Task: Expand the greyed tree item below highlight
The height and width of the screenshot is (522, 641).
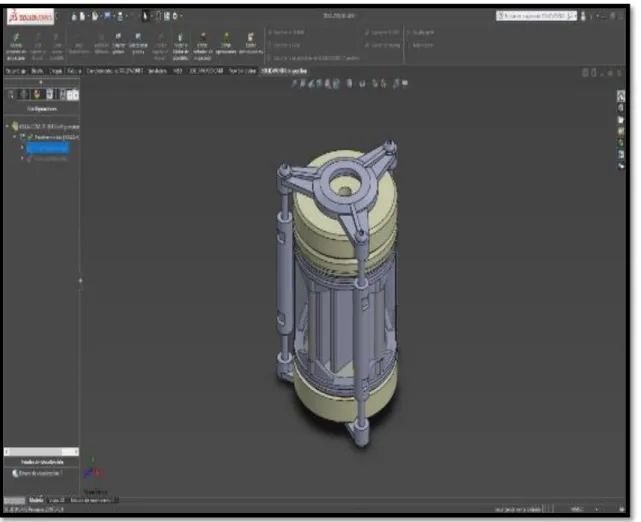Action: [23, 158]
